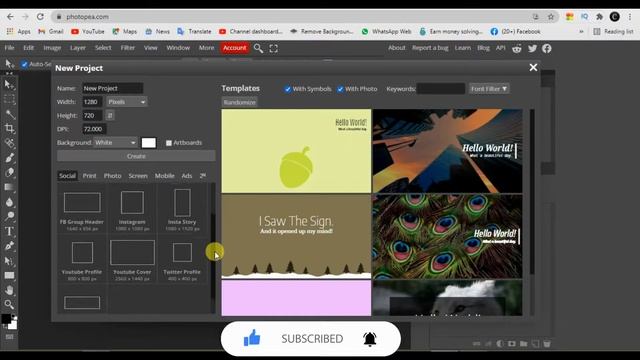Swap the width and height values

(110, 116)
